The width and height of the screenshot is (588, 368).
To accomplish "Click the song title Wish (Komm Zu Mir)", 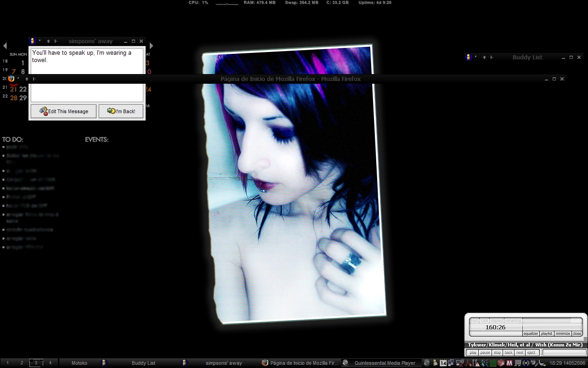I will (x=559, y=345).
